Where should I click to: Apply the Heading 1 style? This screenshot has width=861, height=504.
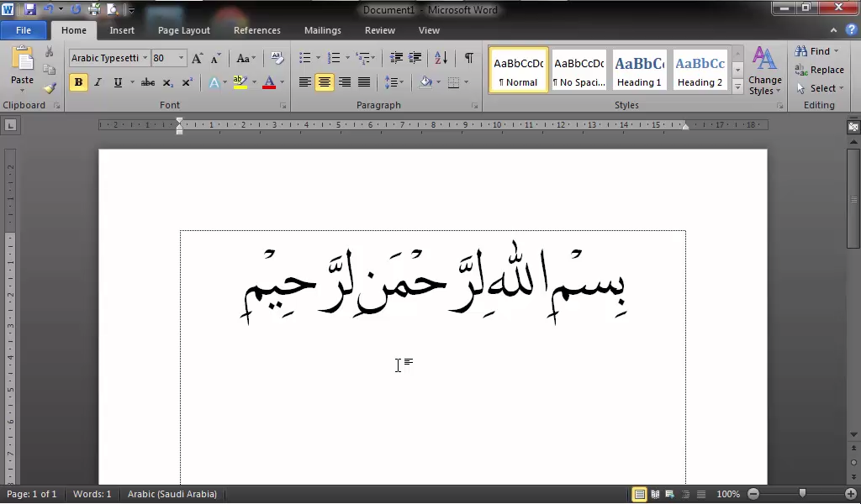639,71
